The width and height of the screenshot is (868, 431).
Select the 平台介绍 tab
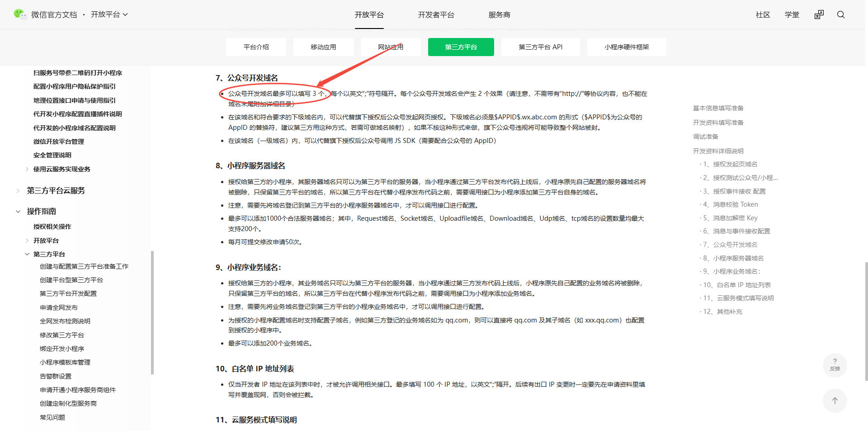pyautogui.click(x=256, y=47)
